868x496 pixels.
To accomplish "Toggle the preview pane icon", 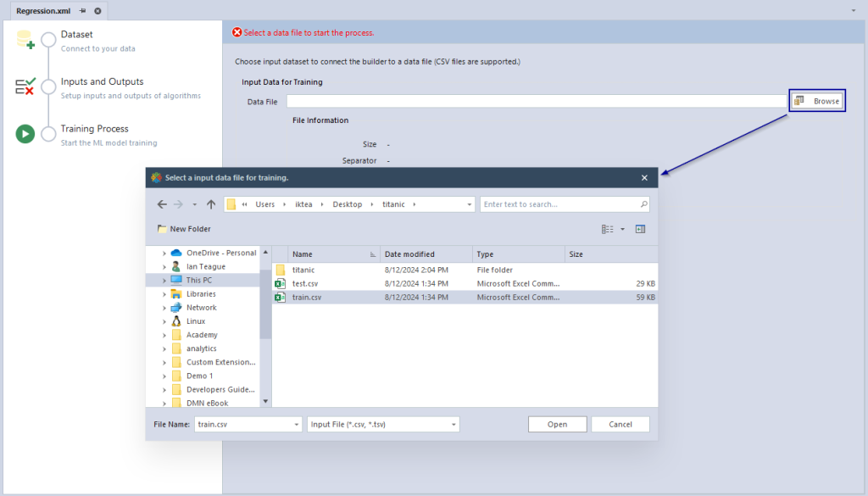I will pos(640,229).
